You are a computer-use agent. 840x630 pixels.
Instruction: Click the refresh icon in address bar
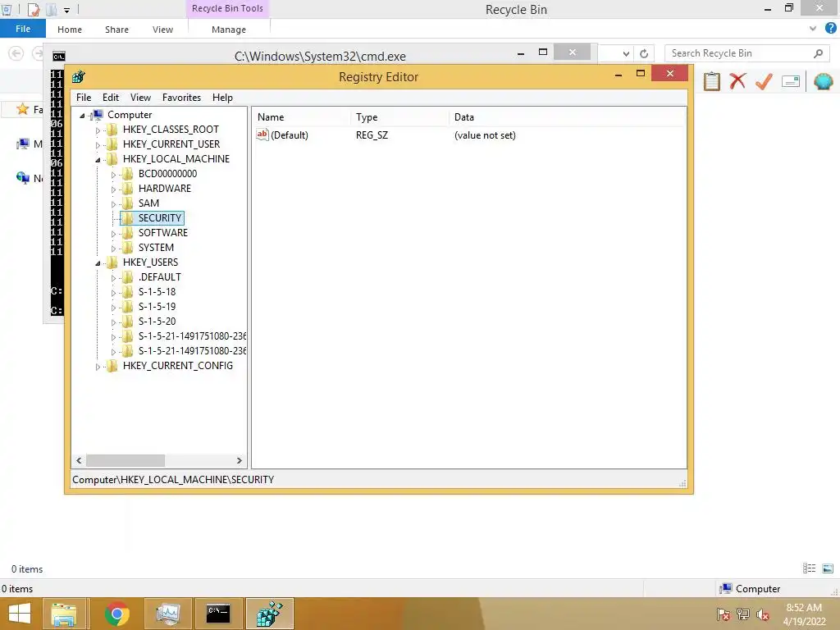(644, 53)
